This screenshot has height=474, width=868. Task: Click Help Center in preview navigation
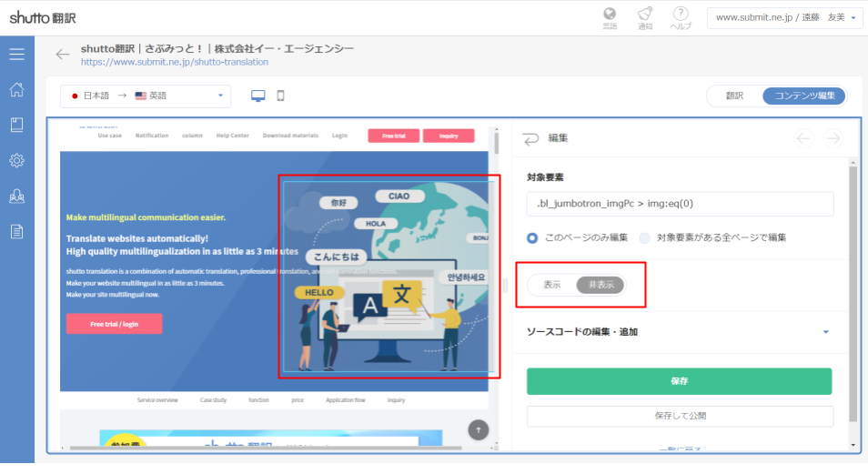point(233,136)
